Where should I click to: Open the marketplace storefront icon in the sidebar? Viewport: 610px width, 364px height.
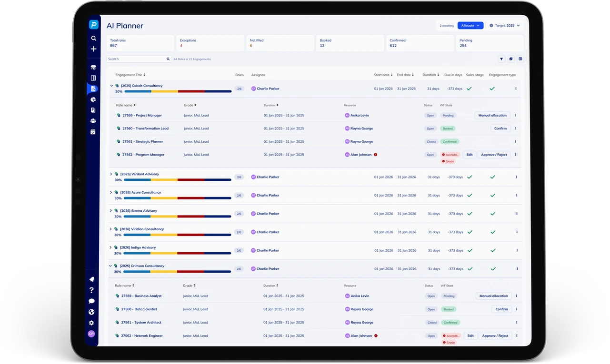click(93, 68)
